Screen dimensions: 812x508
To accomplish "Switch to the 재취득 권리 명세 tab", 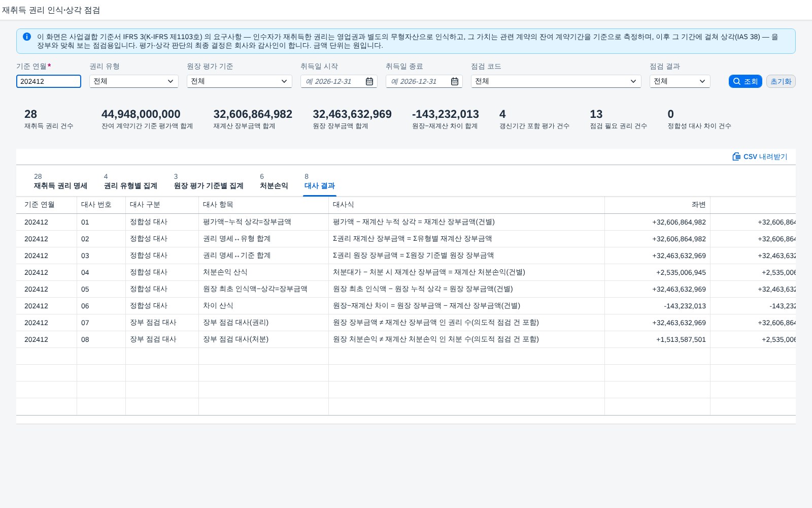I will click(x=60, y=181).
